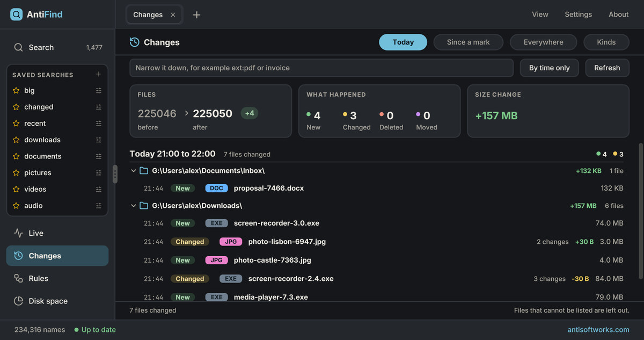Switch to 'Since a mark' filter
644x340 pixels.
click(x=468, y=42)
